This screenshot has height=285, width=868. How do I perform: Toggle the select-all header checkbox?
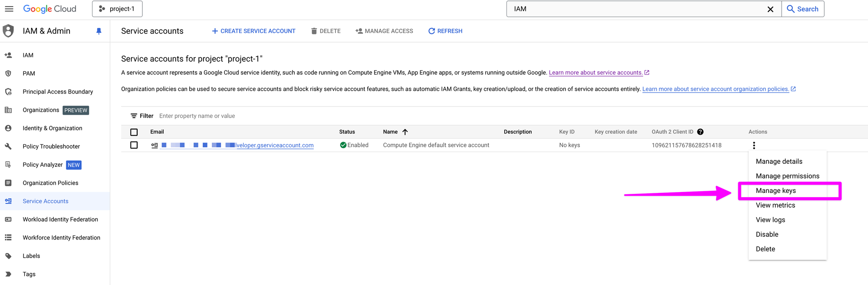[134, 132]
